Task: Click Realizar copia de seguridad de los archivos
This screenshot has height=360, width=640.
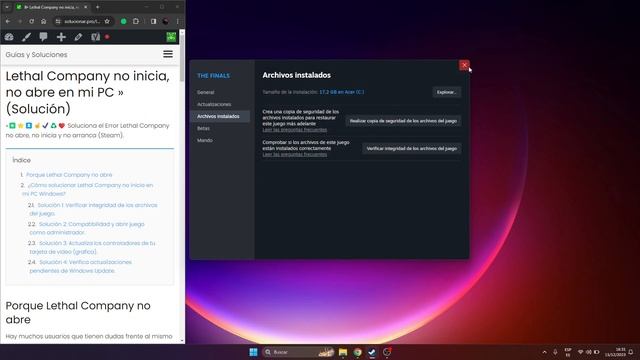Action: pos(403,121)
